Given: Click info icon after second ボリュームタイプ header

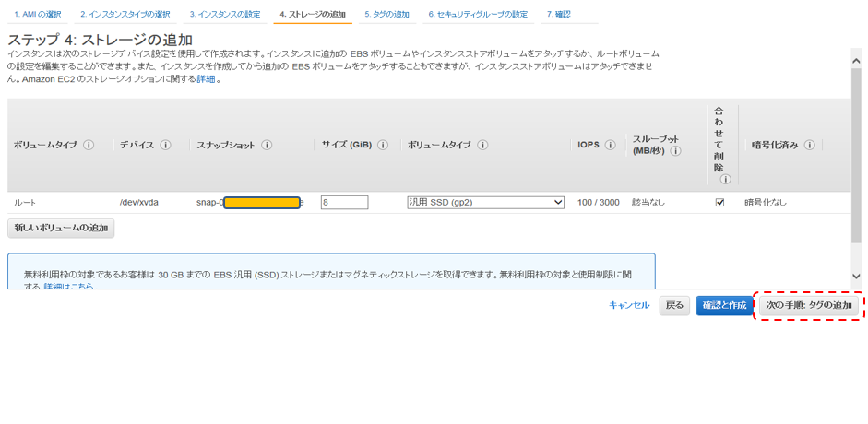Looking at the screenshot, I should [x=482, y=145].
